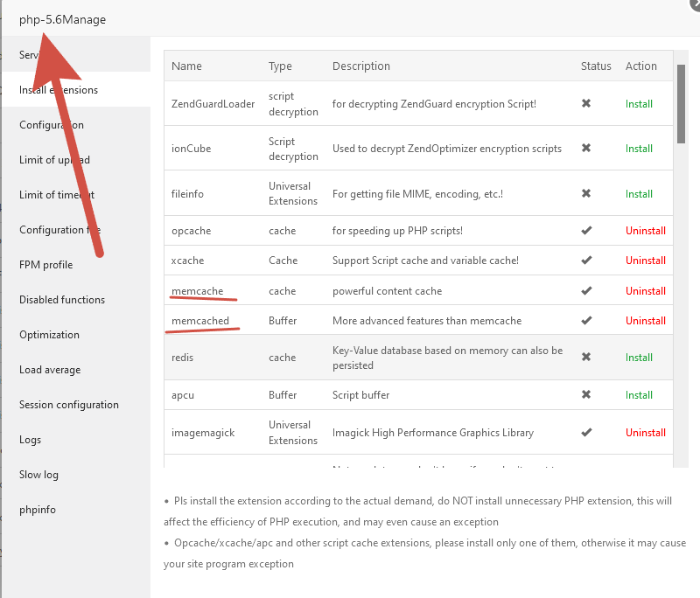Image resolution: width=700 pixels, height=598 pixels.
Task: Click the redis X status icon
Action: click(x=586, y=358)
